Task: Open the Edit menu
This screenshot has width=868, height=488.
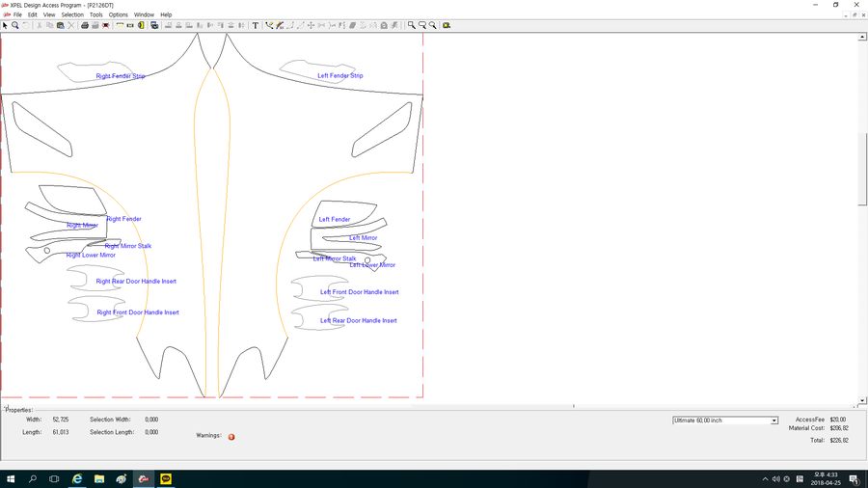Action: coord(33,14)
